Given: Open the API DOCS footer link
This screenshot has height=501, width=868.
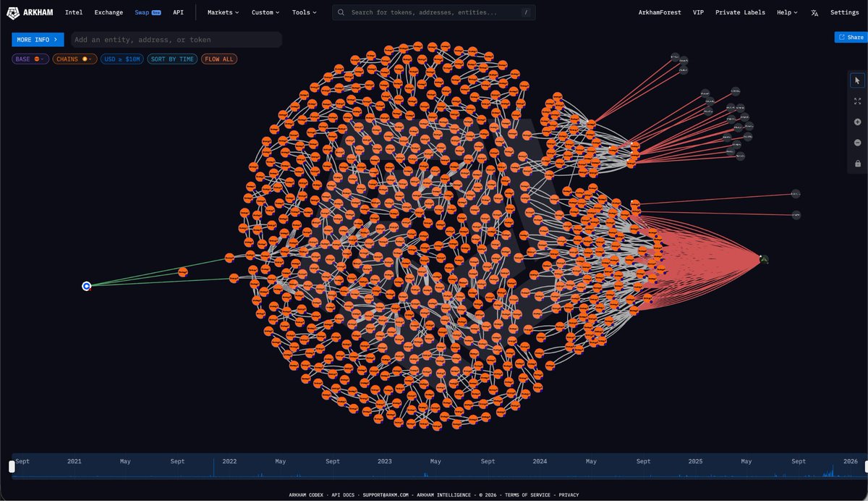Looking at the screenshot, I should (x=341, y=495).
